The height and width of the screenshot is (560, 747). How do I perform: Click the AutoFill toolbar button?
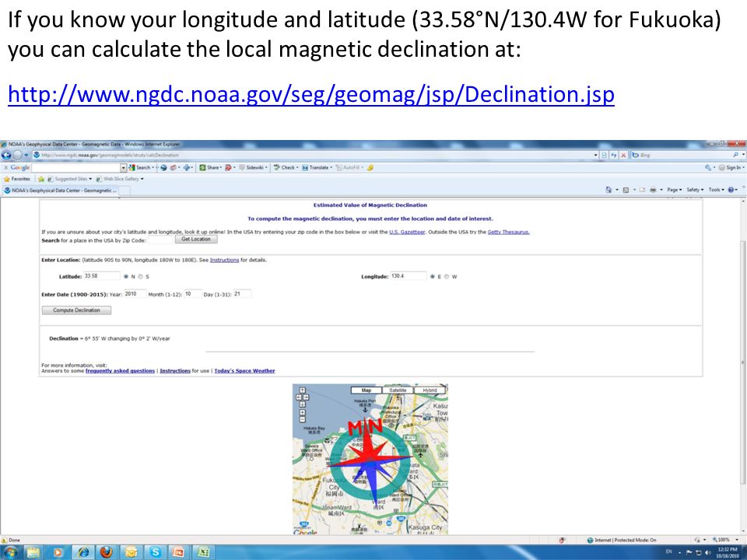[x=349, y=168]
